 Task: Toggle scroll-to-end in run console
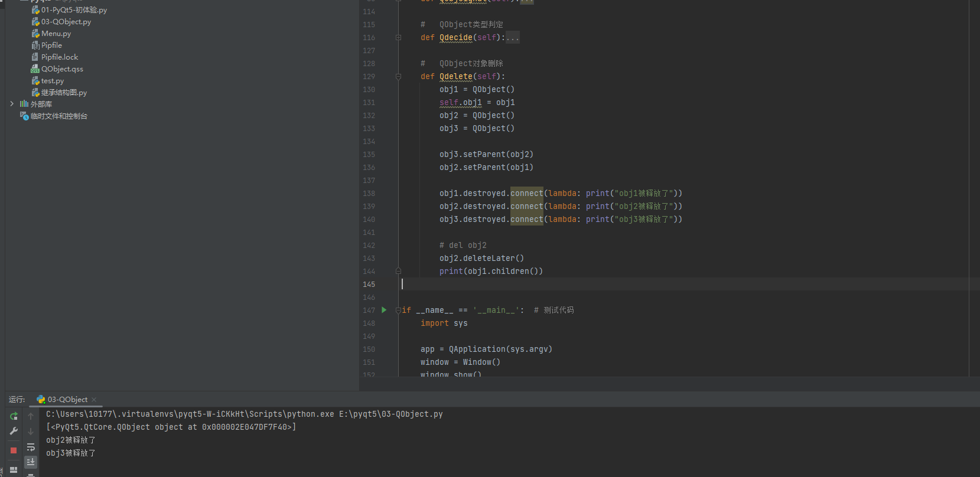point(31,462)
